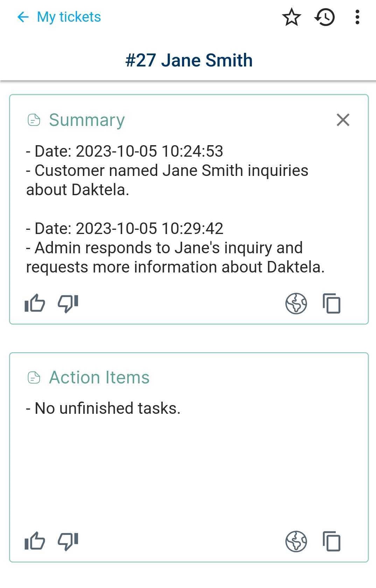The width and height of the screenshot is (376, 588).
Task: Click the Action Items document icon
Action: tap(33, 377)
